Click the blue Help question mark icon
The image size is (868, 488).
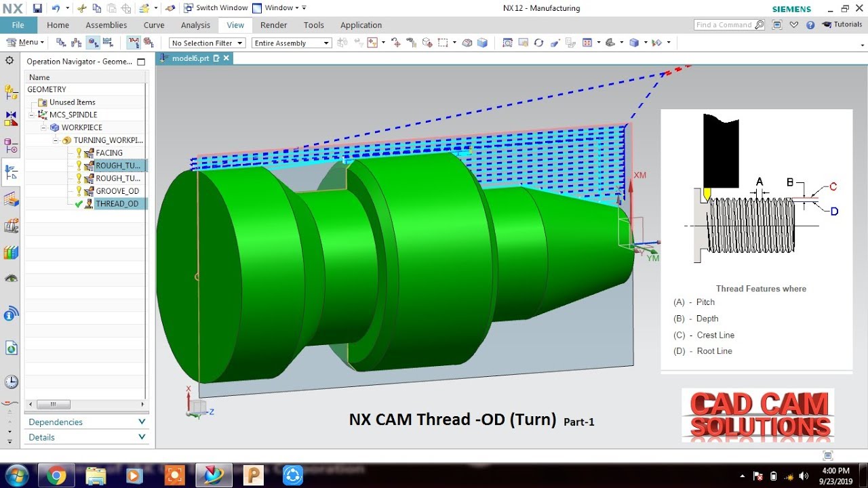[810, 25]
